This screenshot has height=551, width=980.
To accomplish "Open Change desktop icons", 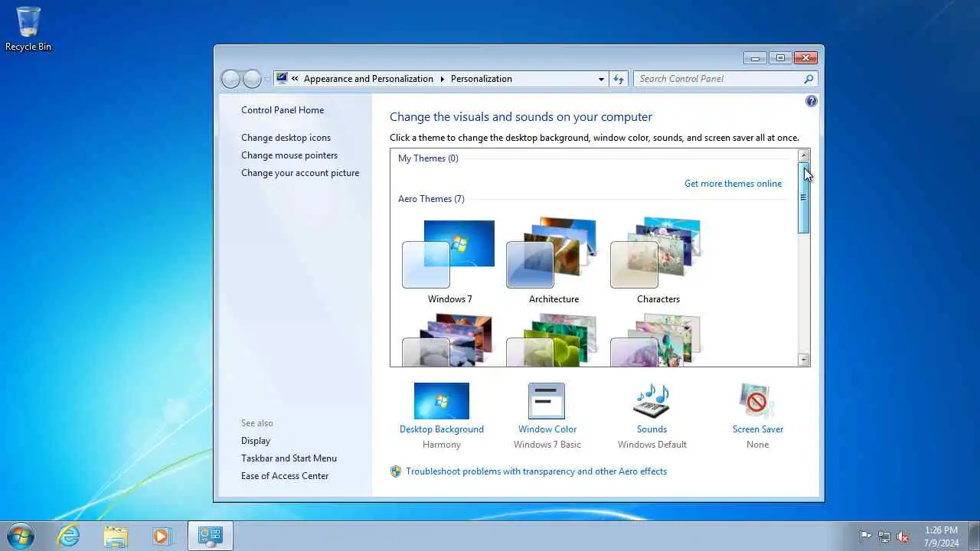I will [286, 138].
